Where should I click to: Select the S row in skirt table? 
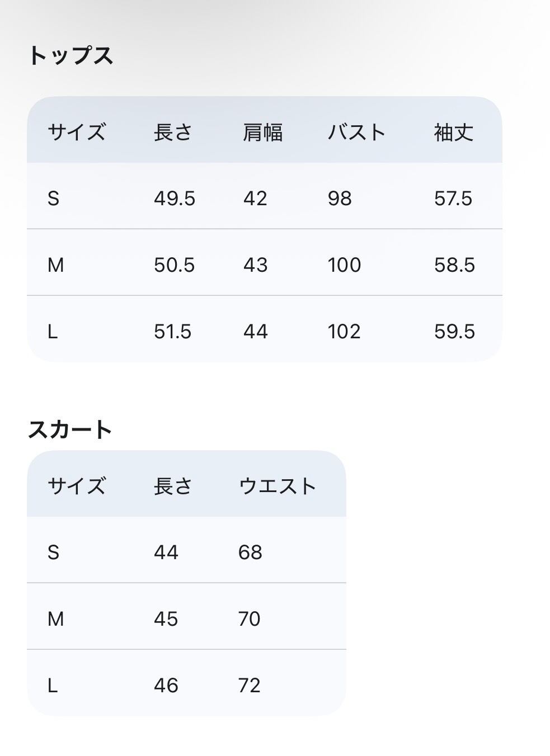click(187, 550)
